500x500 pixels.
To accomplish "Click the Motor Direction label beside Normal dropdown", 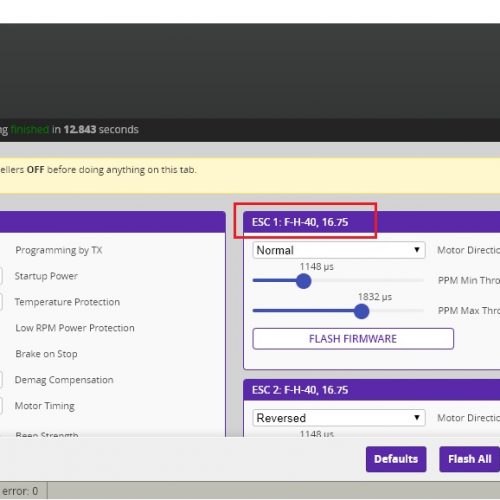I will point(468,250).
